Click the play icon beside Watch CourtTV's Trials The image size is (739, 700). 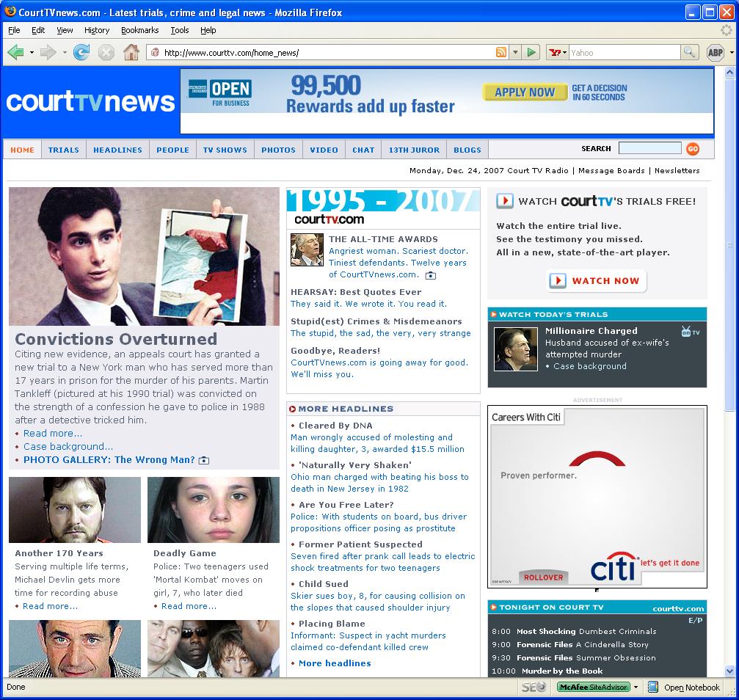(504, 201)
